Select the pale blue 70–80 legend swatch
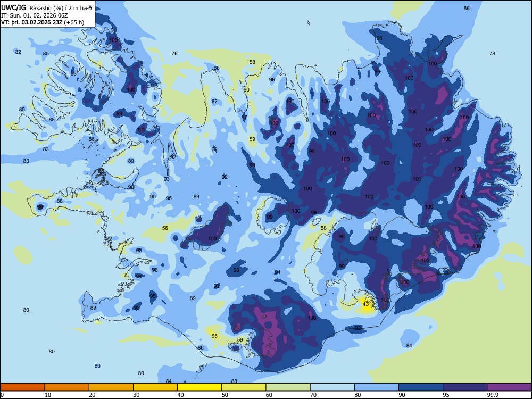Screen dimensions: 532x399 (x=332, y=387)
